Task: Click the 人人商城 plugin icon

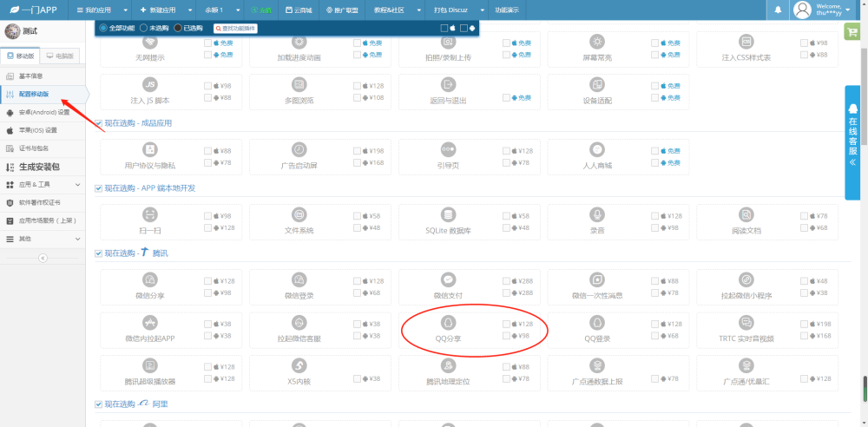Action: (x=597, y=149)
